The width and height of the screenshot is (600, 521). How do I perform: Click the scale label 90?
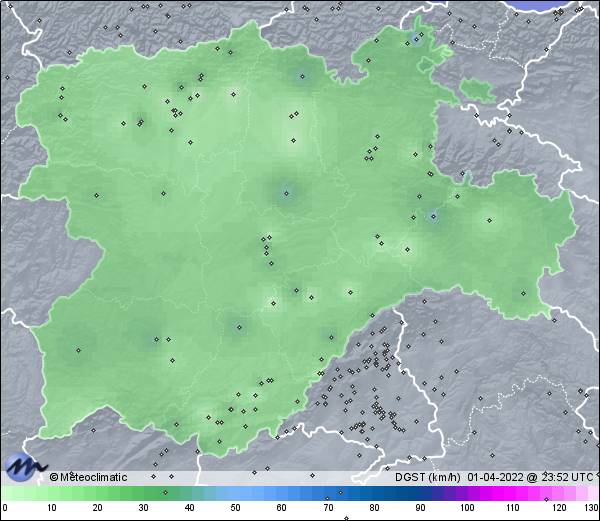(420, 508)
